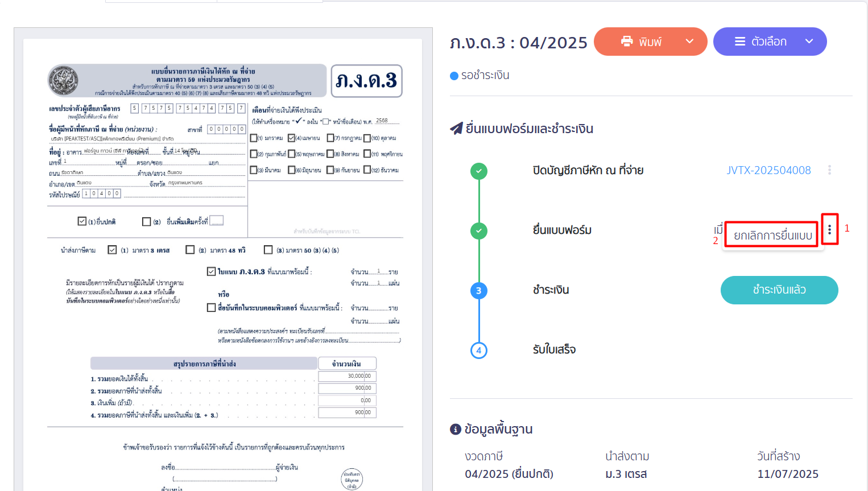Click the ภ.ง.ด.3 : 04/2025 heading
Image resolution: width=868 pixels, height=491 pixels.
pyautogui.click(x=519, y=43)
